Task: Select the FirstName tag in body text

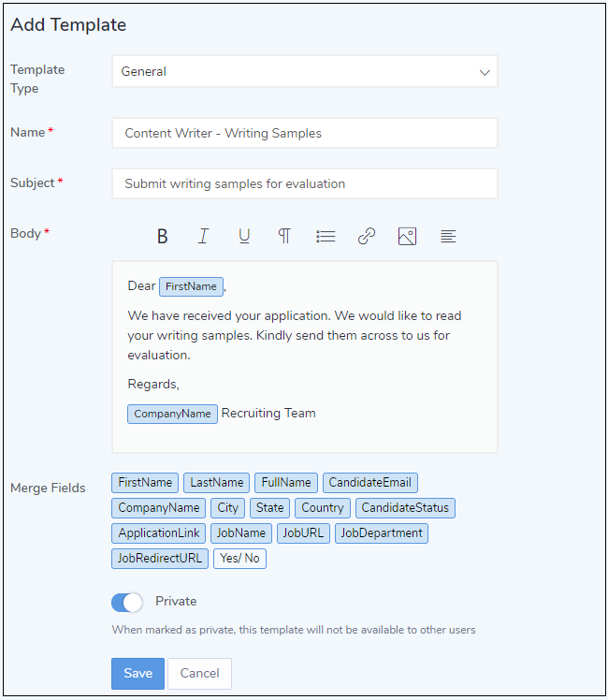Action: pyautogui.click(x=191, y=286)
